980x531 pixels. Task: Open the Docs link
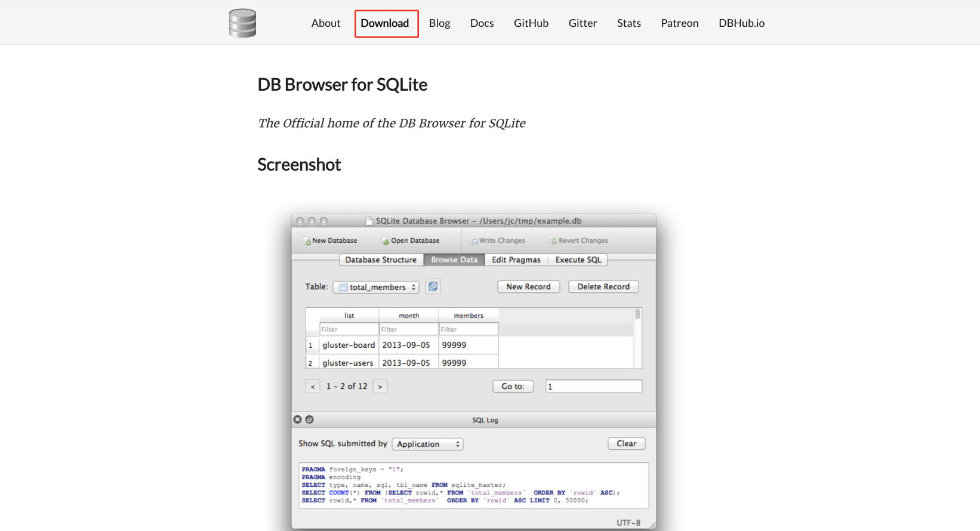click(482, 23)
